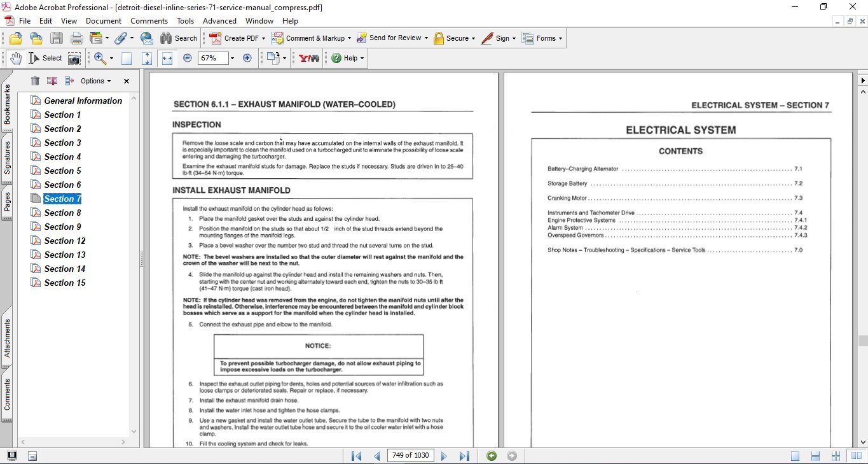This screenshot has height=464, width=868.
Task: Click the zoom out minus button
Action: 187,58
